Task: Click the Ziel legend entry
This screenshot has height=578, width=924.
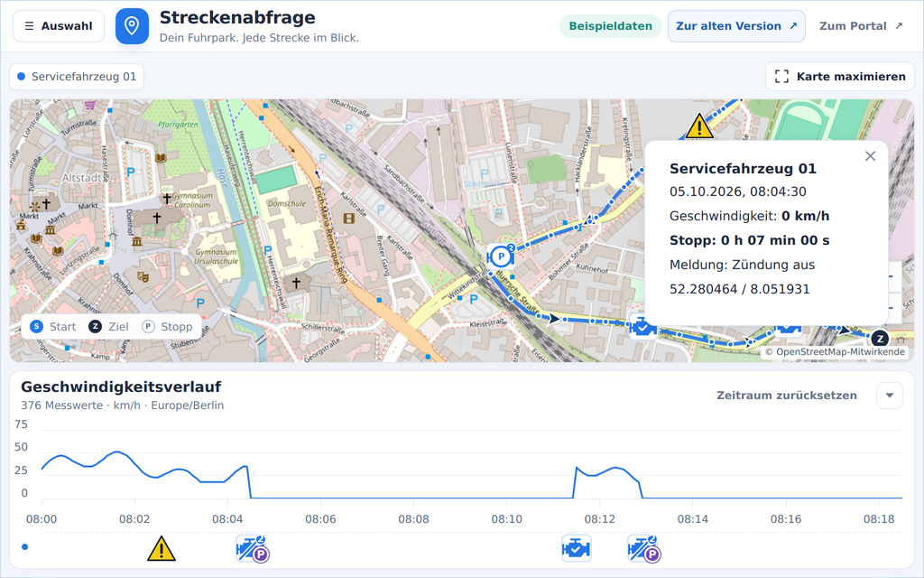Action: pos(108,327)
